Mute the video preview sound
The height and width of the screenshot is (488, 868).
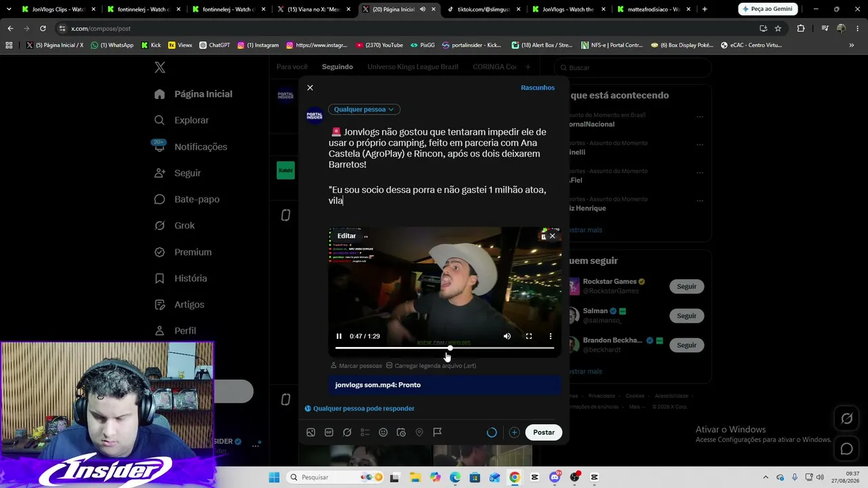tap(507, 336)
